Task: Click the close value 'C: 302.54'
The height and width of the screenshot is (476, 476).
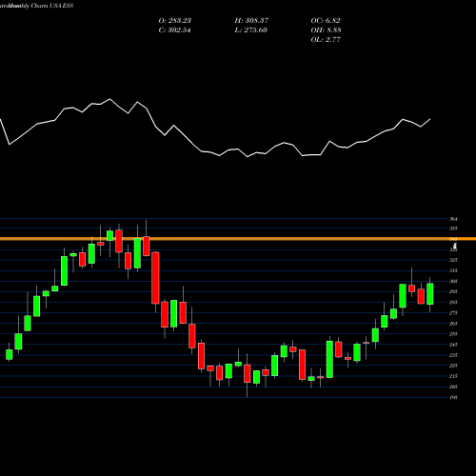Action: (x=174, y=30)
